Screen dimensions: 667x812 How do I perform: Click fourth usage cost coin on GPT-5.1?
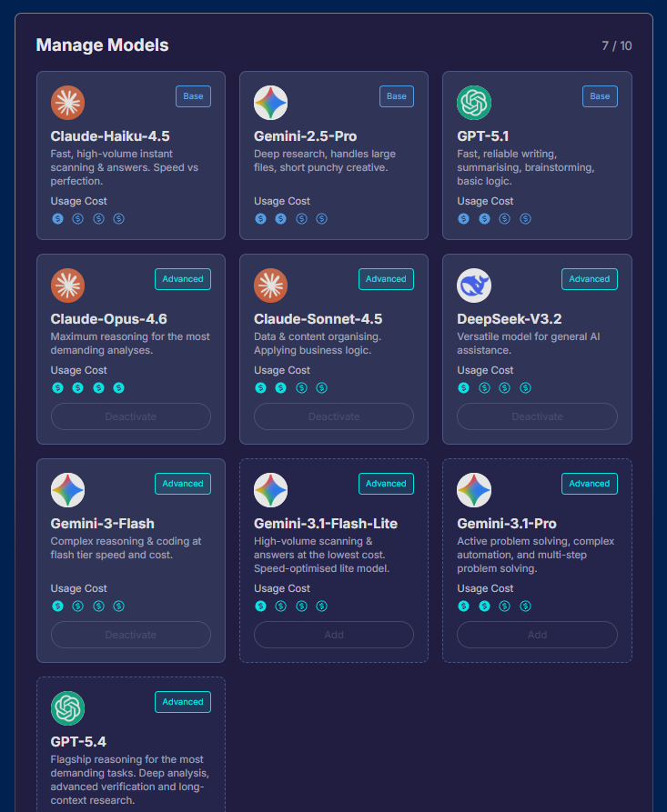[x=526, y=218]
